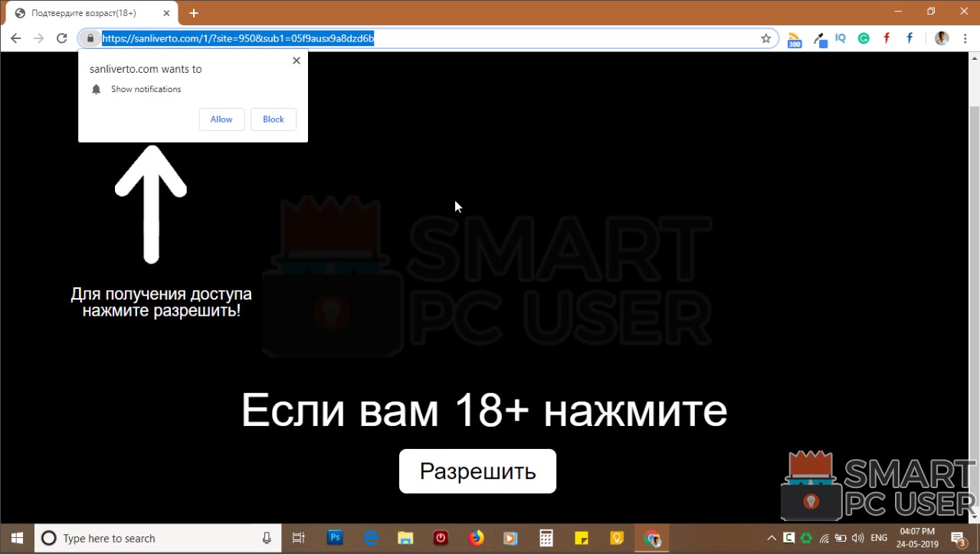
Task: Toggle the Wi-Fi status icon
Action: tap(821, 539)
